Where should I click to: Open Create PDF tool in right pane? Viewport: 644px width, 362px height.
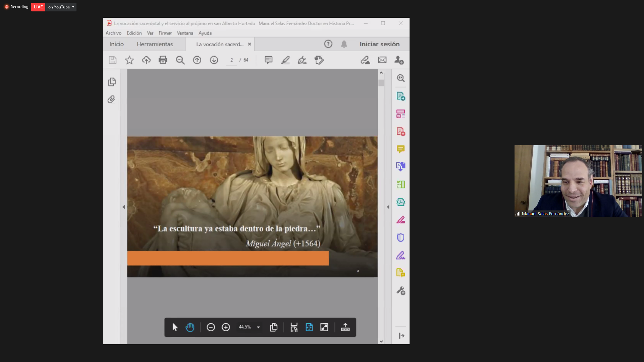click(401, 131)
